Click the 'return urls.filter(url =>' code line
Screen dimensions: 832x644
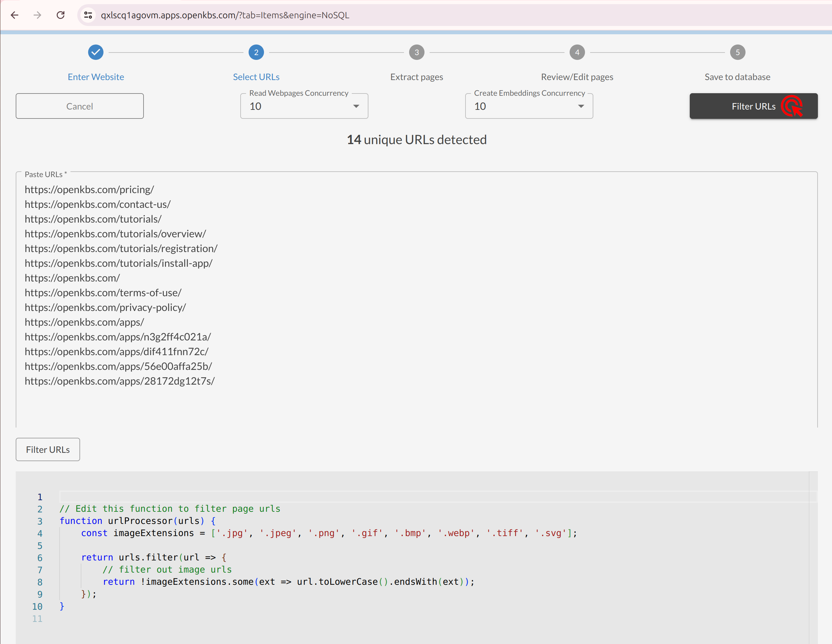[154, 558]
